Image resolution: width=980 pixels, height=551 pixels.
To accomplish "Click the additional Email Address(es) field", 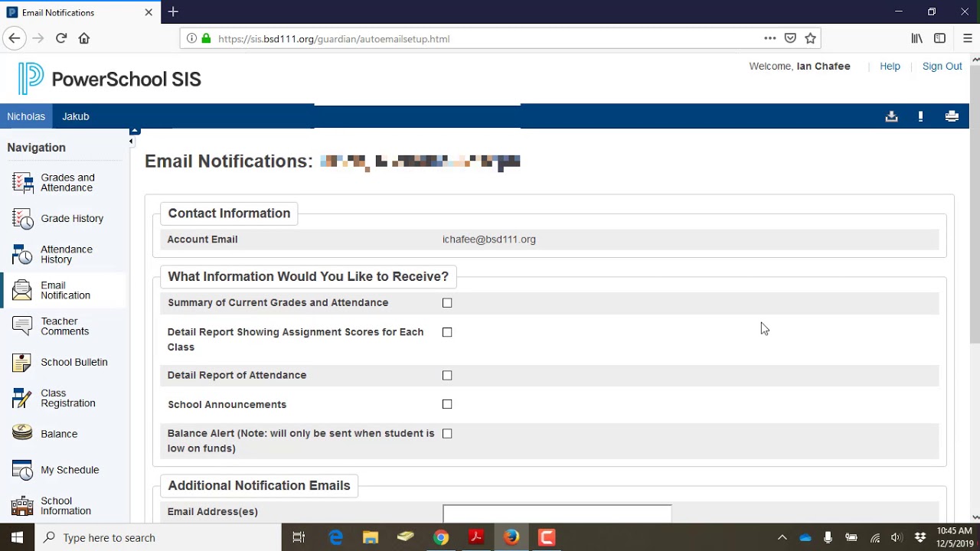I will coord(557,514).
